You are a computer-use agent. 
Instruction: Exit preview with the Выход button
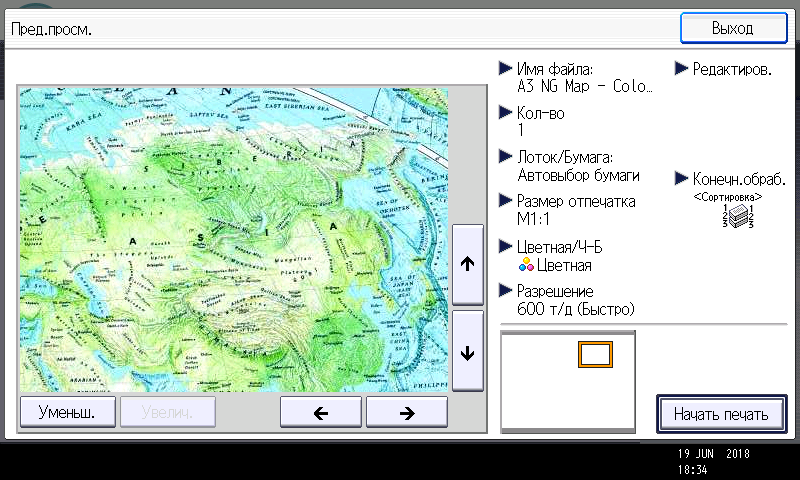(x=734, y=28)
